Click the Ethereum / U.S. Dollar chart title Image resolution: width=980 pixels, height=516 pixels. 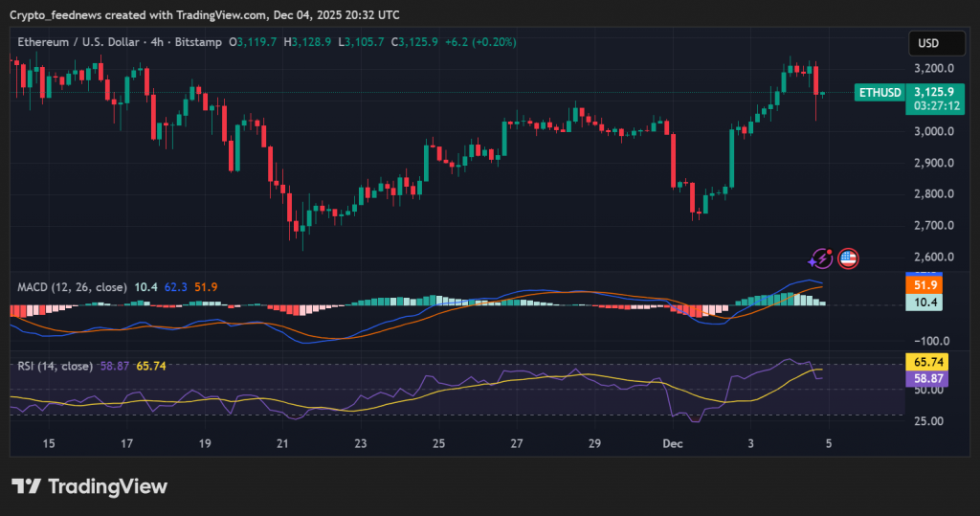[x=78, y=42]
